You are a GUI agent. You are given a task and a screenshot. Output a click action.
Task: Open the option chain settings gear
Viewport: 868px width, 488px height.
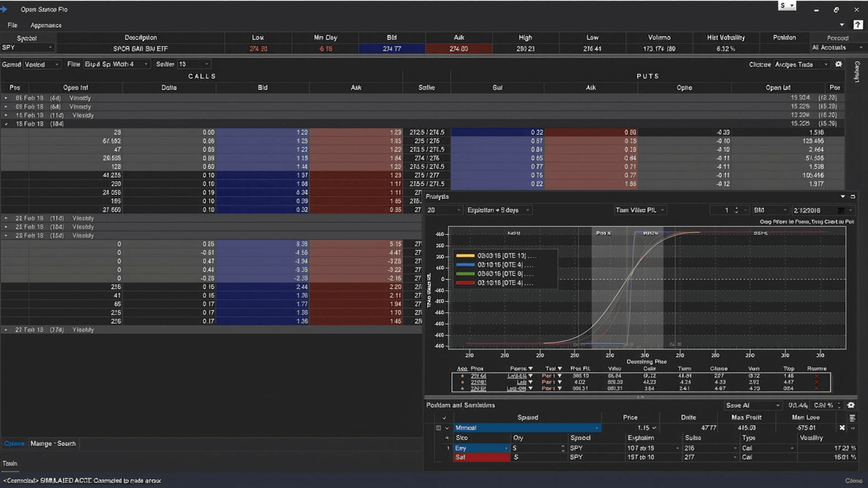click(x=839, y=64)
